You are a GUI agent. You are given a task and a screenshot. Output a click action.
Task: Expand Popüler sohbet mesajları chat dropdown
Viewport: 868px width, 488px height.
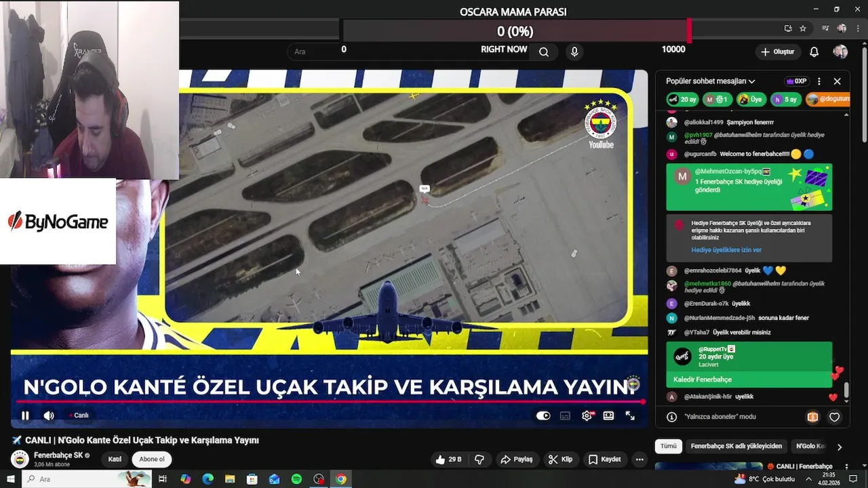pyautogui.click(x=711, y=81)
